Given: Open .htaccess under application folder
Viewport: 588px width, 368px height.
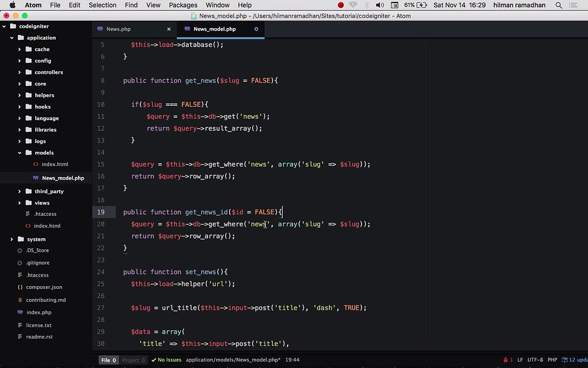Looking at the screenshot, I should click(x=45, y=214).
